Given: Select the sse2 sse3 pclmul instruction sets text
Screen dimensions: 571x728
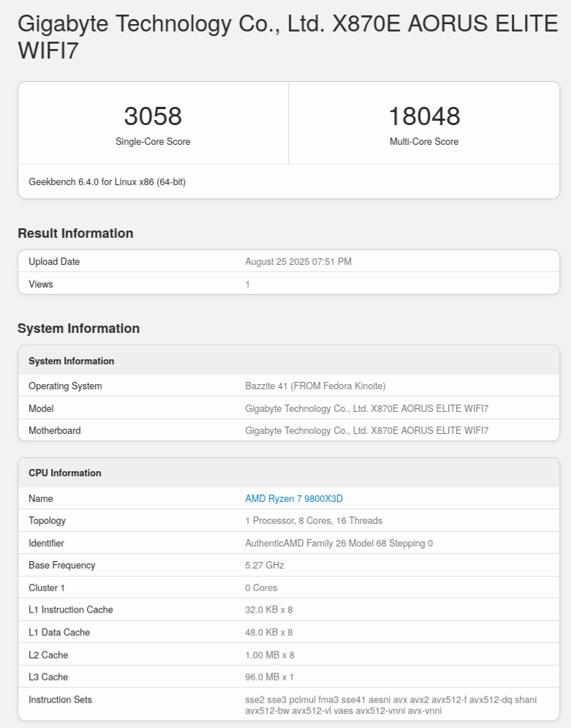Looking at the screenshot, I should [x=390, y=705].
